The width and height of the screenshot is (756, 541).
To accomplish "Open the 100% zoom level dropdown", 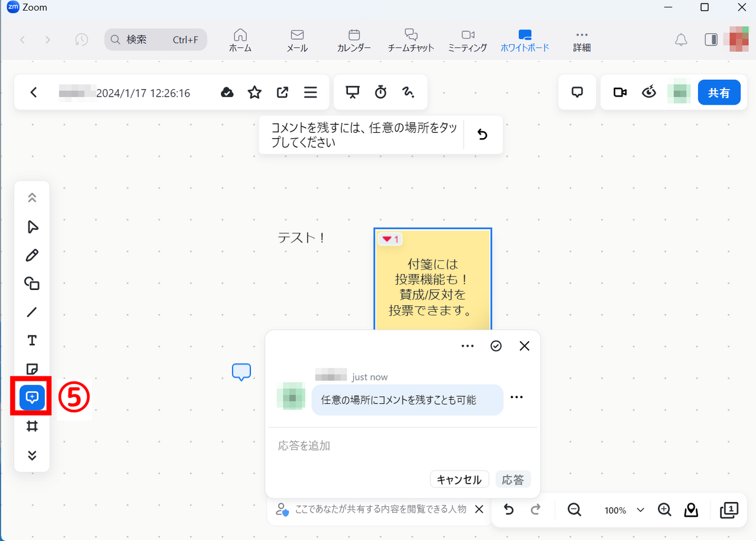I will point(624,510).
